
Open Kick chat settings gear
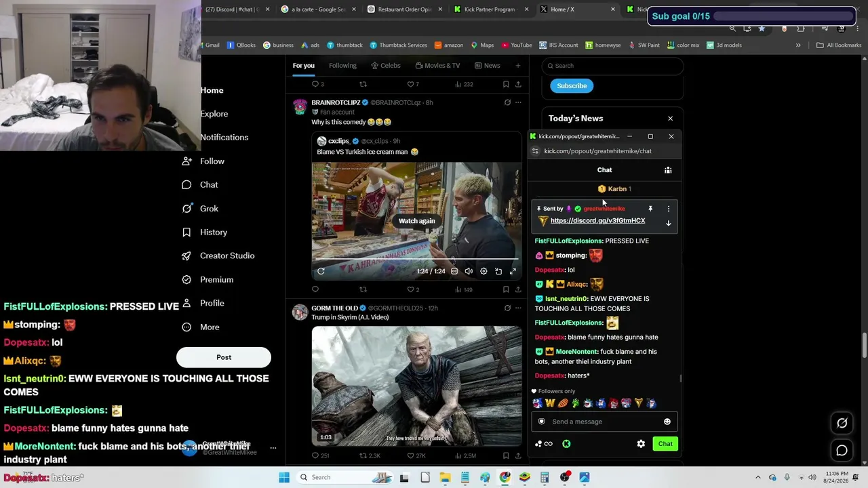pos(641,444)
